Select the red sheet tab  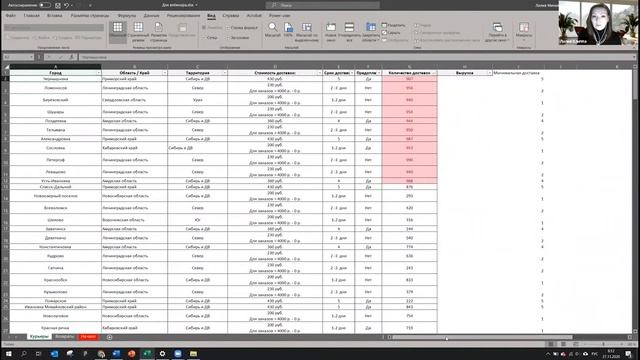coord(88,337)
